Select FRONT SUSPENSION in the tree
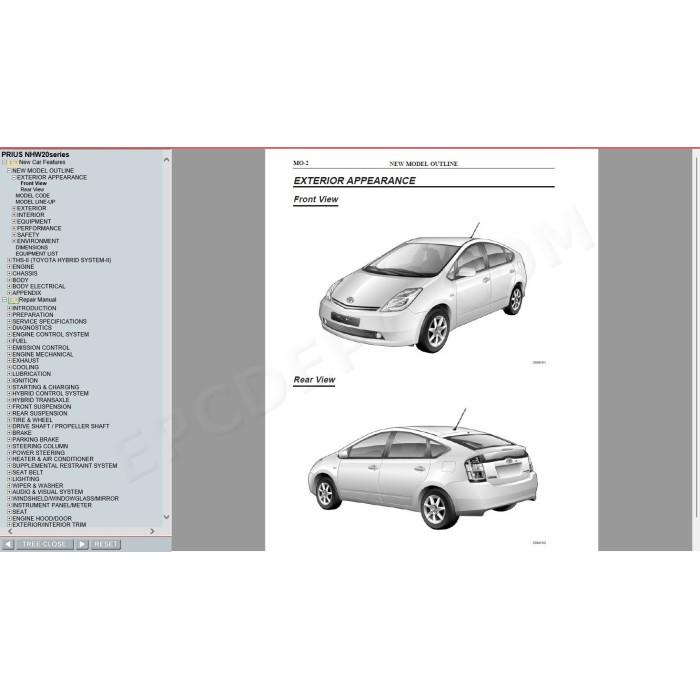Viewport: 700px width, 700px height. [x=42, y=407]
